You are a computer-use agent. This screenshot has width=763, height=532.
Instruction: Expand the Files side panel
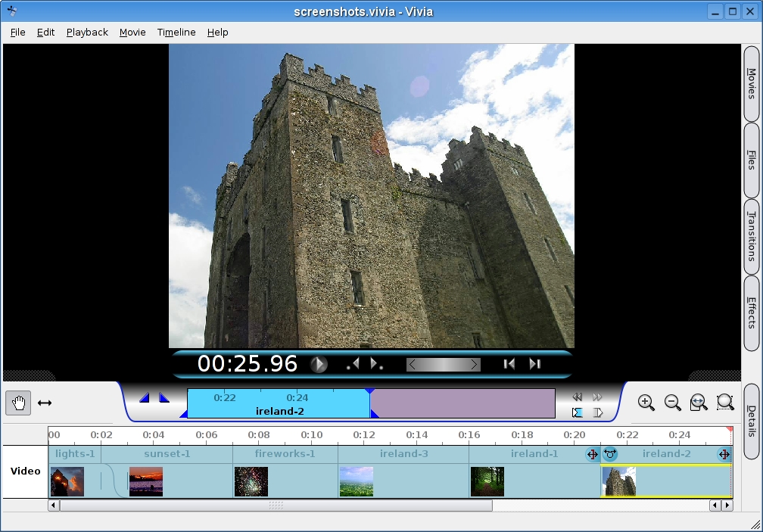[752, 160]
